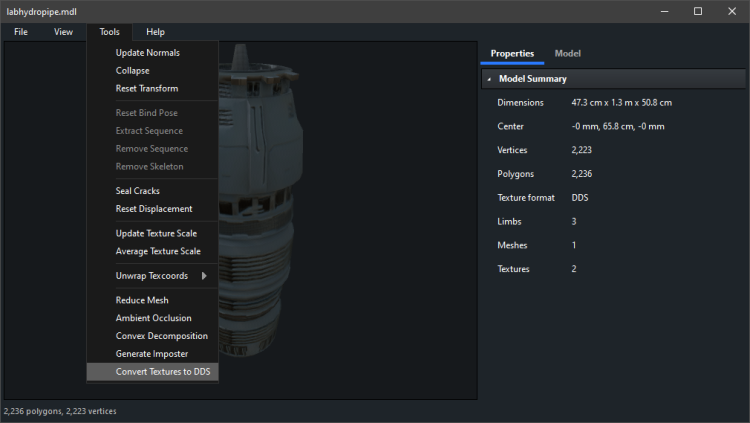Screen dimensions: 750x423
Task: Maximize the labhydropipe.mdl window
Action: click(697, 11)
